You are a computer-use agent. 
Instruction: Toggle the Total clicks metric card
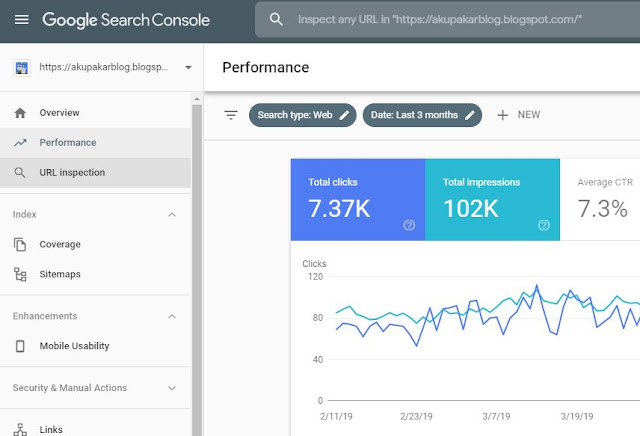(x=358, y=200)
